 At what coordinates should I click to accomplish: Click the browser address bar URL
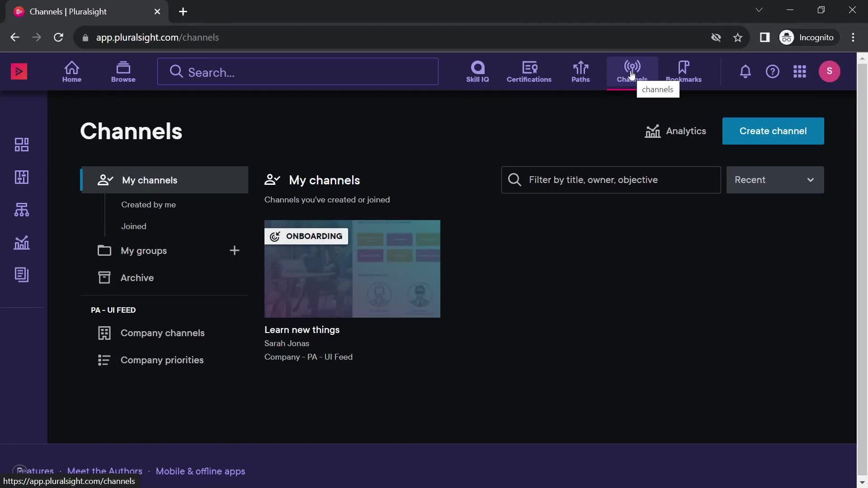pos(157,38)
